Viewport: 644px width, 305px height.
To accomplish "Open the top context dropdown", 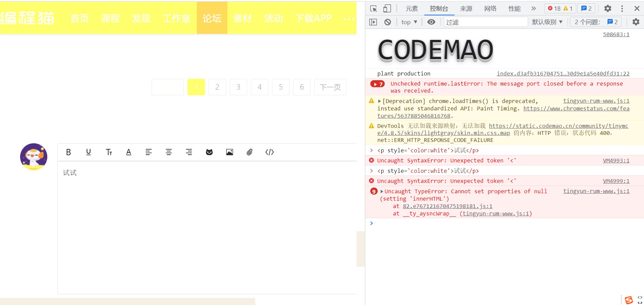I will (409, 22).
